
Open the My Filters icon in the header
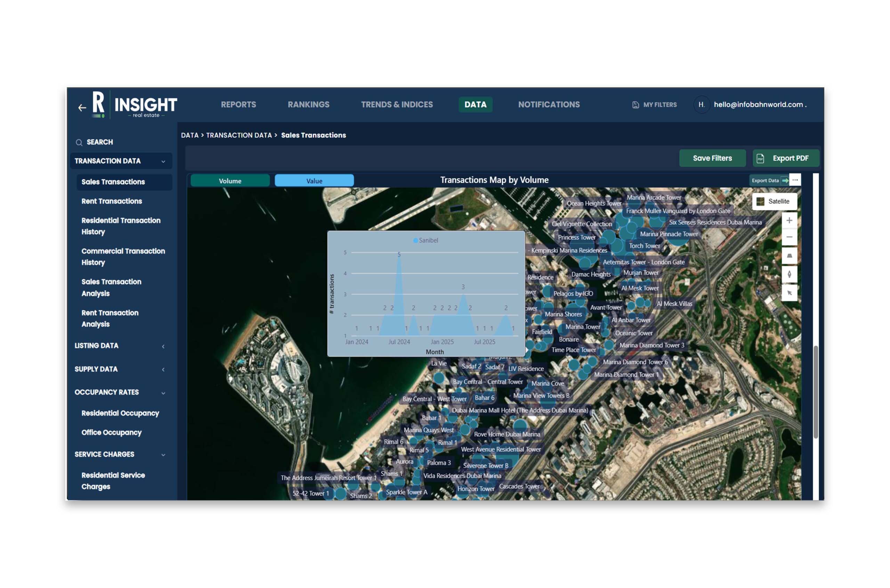click(636, 105)
